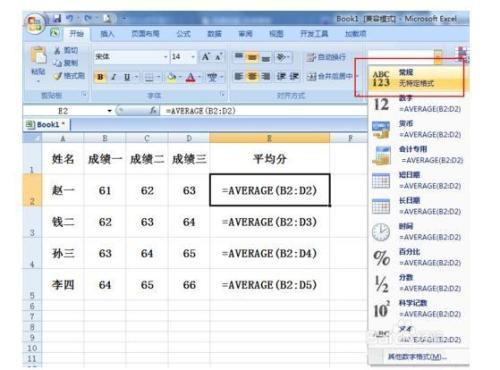Click the Format Painter brush icon
The height and width of the screenshot is (370, 500).
click(58, 76)
